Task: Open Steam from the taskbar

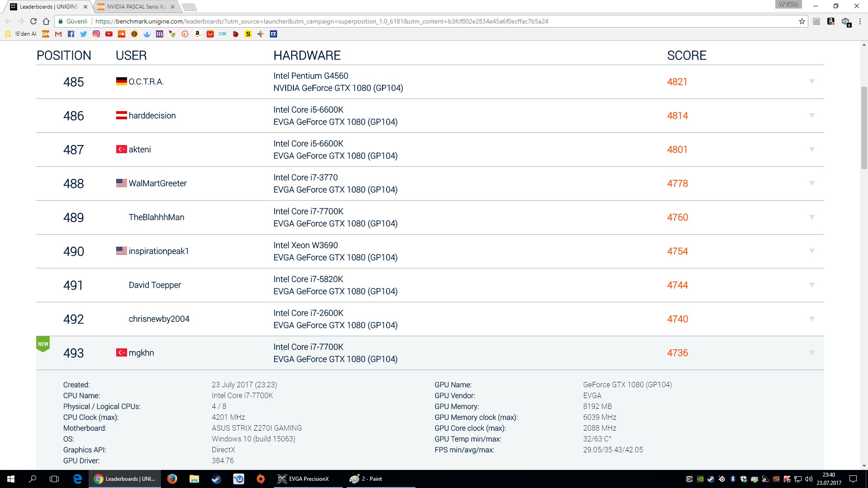Action: (217, 479)
